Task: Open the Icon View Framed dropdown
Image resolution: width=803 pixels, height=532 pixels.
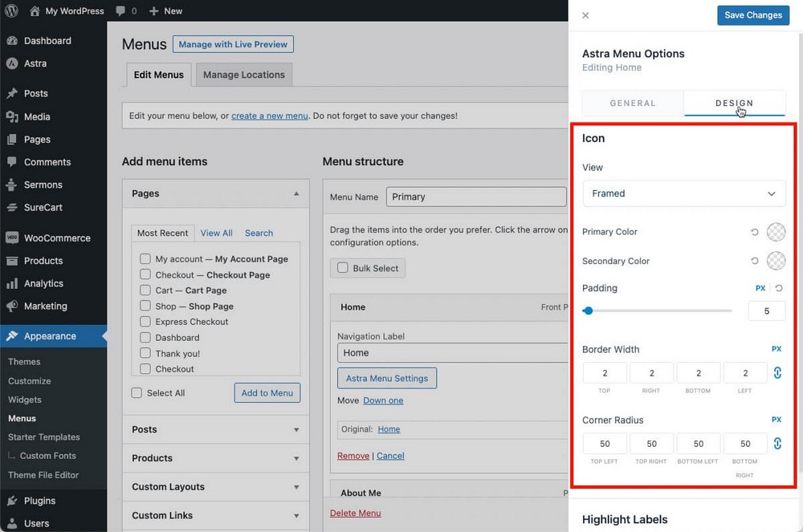Action: 683,193
